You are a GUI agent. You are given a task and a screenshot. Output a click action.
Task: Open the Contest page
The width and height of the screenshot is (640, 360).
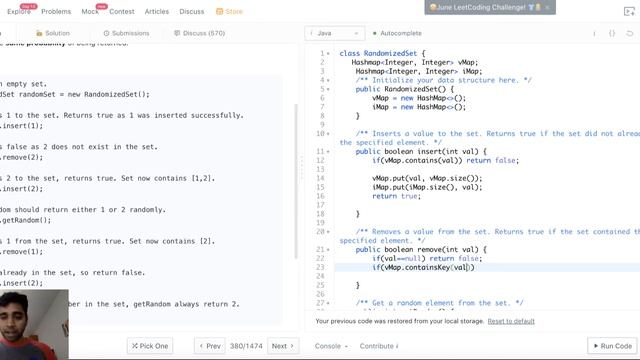[122, 11]
